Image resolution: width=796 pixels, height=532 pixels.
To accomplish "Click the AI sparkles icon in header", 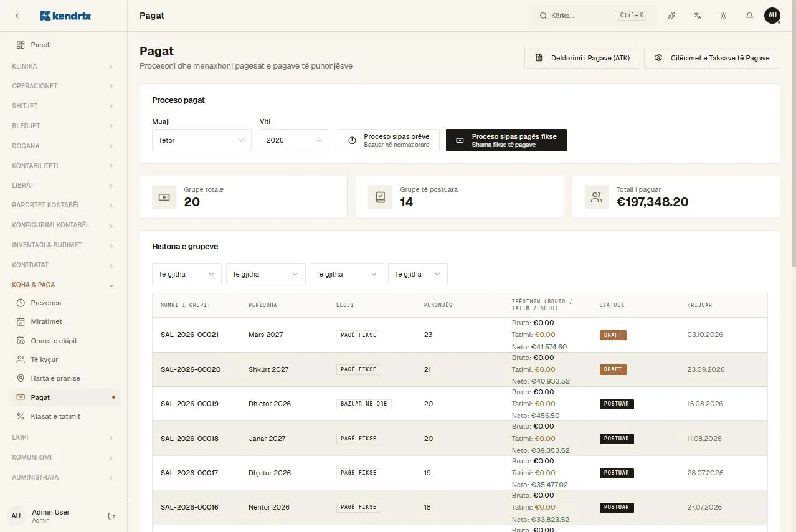I will (x=671, y=16).
